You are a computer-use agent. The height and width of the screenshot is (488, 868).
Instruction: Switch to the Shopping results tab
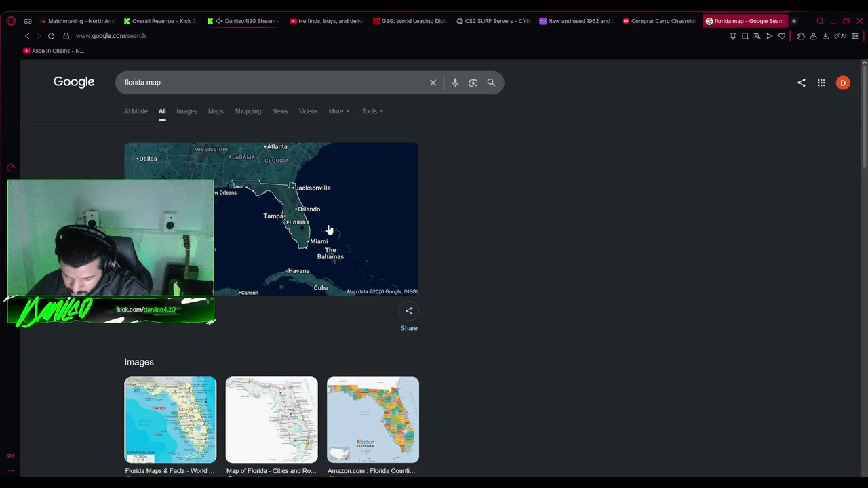248,111
